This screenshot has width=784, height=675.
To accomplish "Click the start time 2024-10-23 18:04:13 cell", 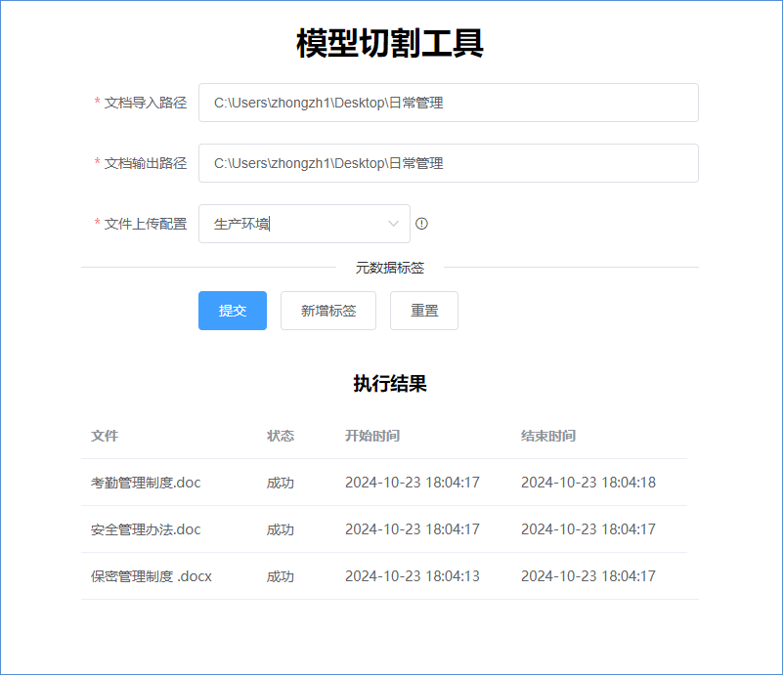I will pyautogui.click(x=412, y=576).
